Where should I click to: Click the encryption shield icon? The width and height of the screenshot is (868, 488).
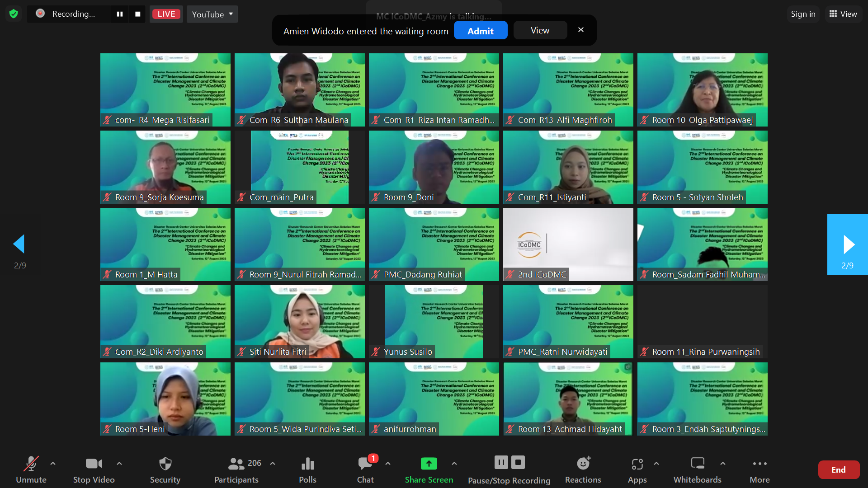14,14
